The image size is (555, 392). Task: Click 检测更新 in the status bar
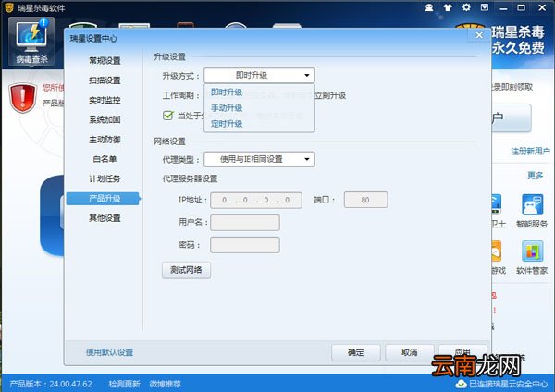click(124, 384)
